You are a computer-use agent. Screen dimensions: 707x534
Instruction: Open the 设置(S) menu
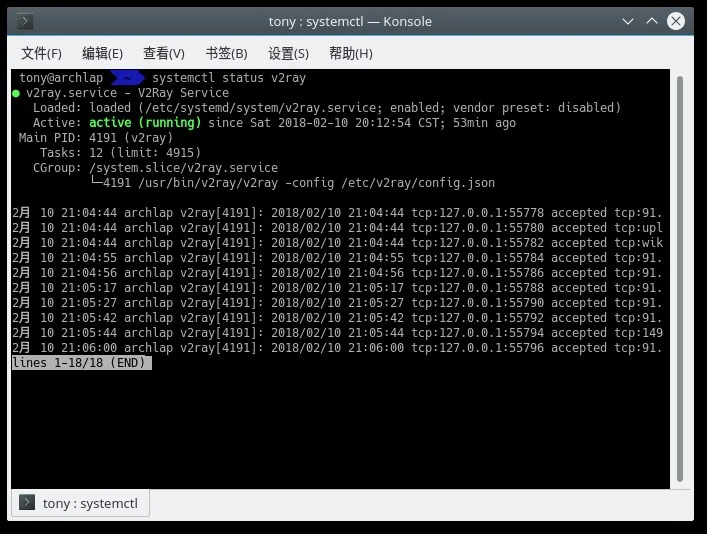pyautogui.click(x=289, y=54)
